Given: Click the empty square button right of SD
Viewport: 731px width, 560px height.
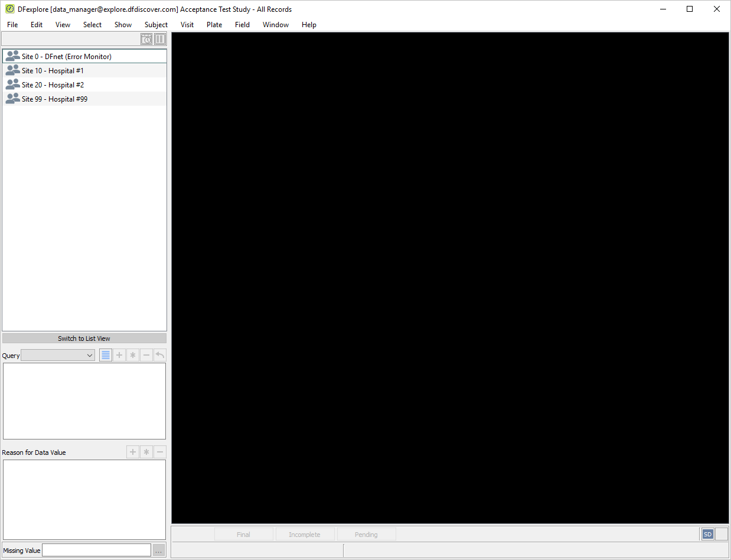Looking at the screenshot, I should click(x=722, y=534).
